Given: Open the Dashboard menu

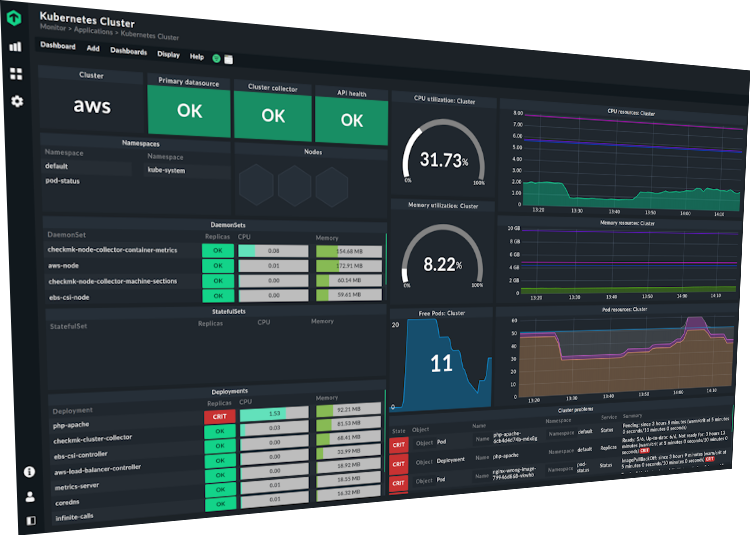Looking at the screenshot, I should click(57, 46).
